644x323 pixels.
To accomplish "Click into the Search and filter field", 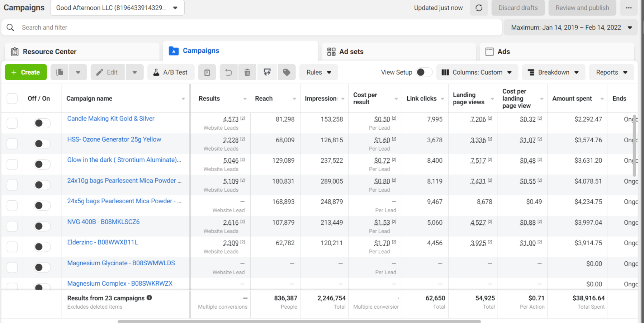I will pos(252,28).
